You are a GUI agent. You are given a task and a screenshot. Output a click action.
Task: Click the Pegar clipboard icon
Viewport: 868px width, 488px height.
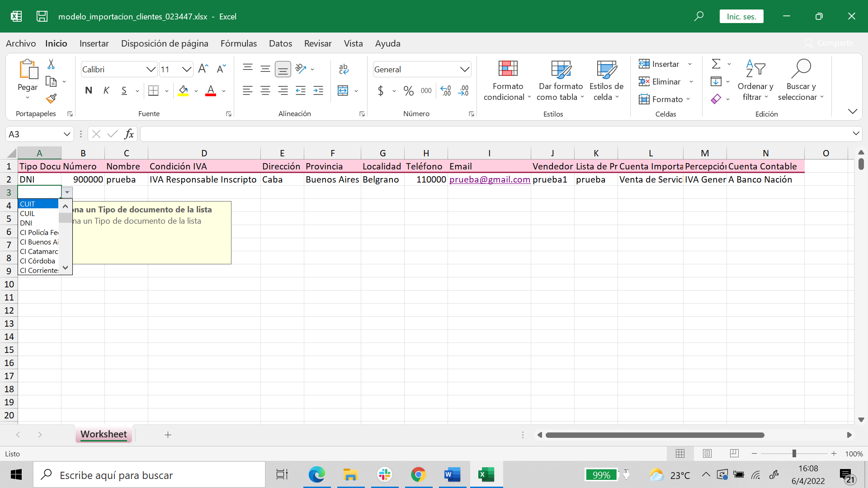(x=28, y=69)
